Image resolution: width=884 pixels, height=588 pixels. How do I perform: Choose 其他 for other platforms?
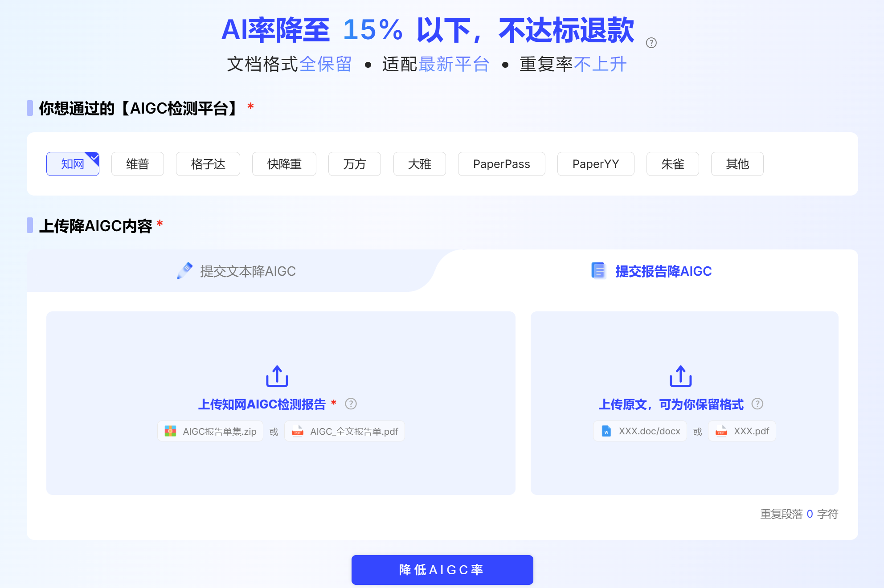(x=737, y=164)
